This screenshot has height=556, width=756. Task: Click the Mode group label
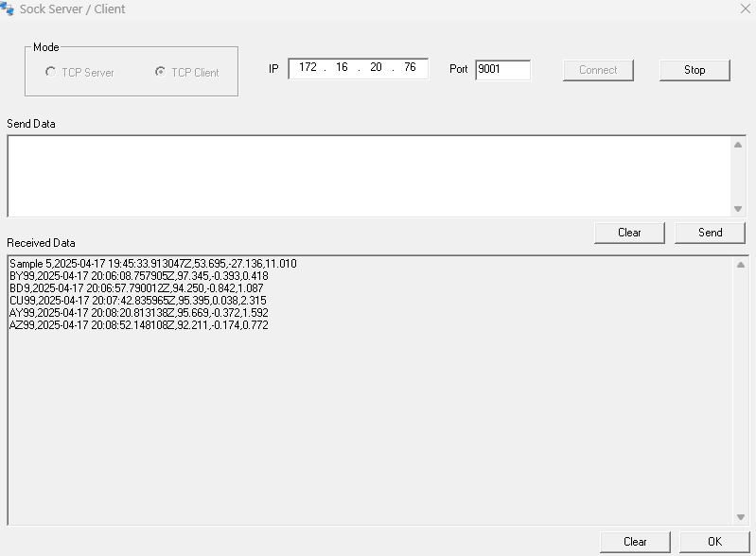(45, 47)
